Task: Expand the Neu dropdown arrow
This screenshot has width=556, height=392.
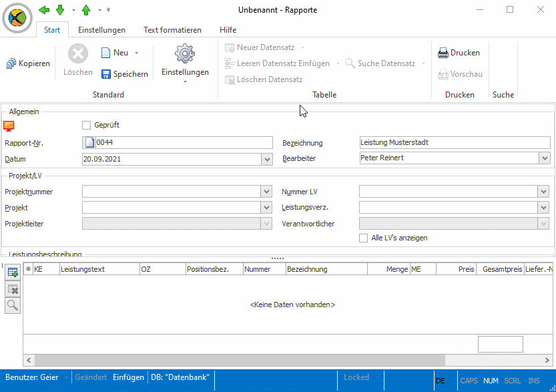Action: 137,53
